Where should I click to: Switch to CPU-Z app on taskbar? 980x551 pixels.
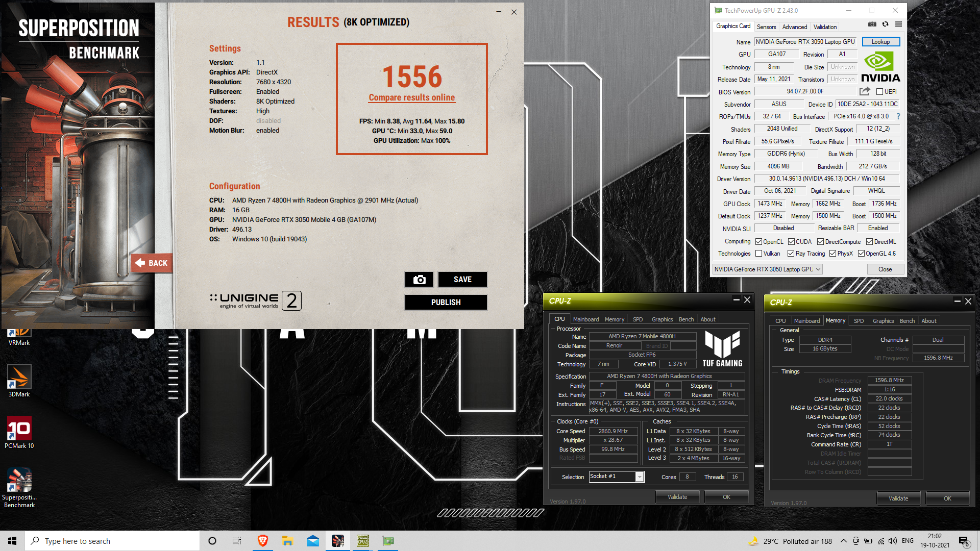[x=363, y=541]
